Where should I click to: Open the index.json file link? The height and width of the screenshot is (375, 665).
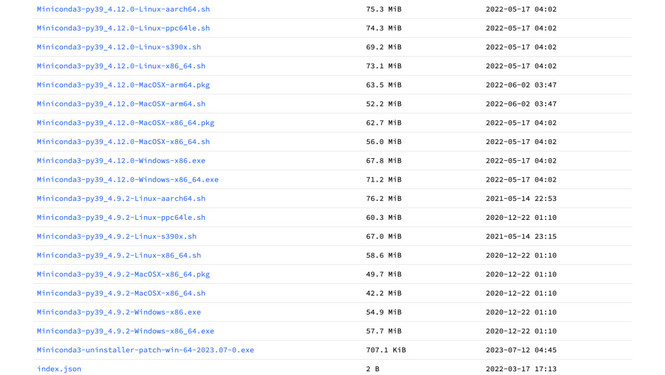pos(59,369)
